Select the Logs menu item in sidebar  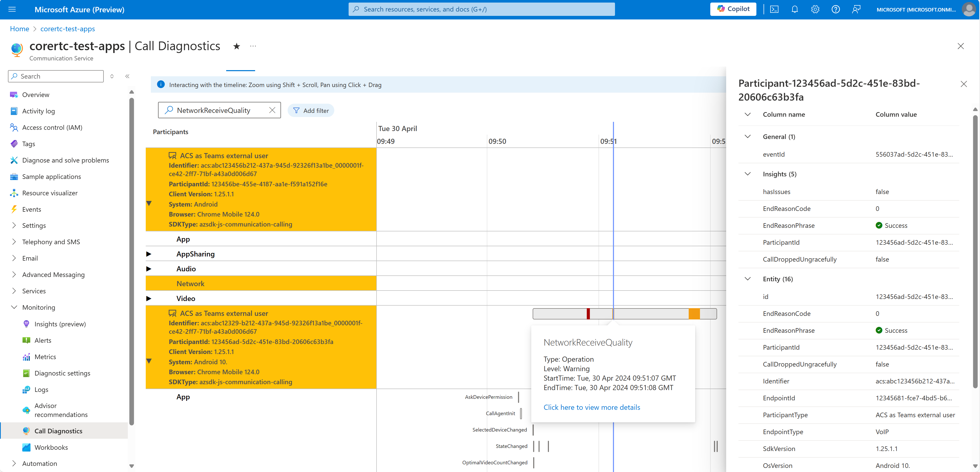point(41,389)
